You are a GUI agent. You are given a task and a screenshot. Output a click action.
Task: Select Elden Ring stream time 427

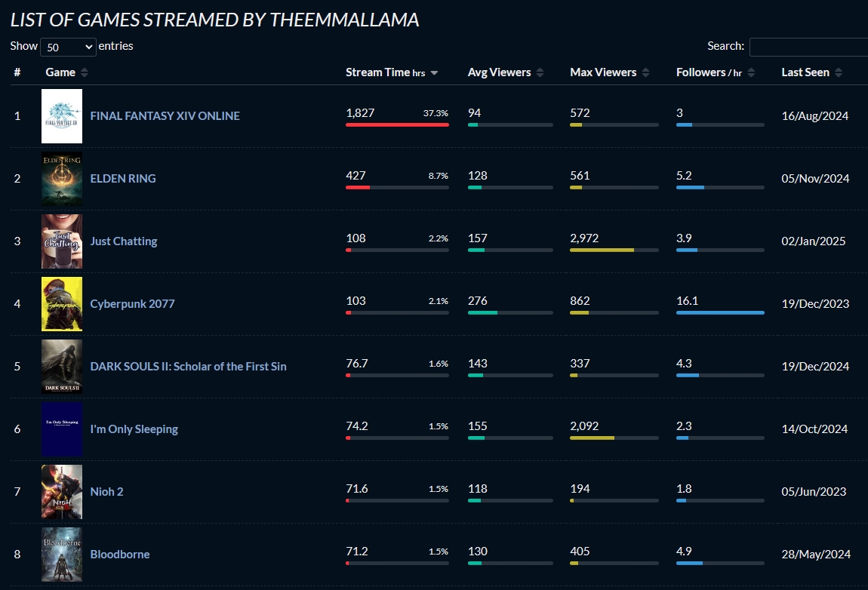click(x=356, y=176)
